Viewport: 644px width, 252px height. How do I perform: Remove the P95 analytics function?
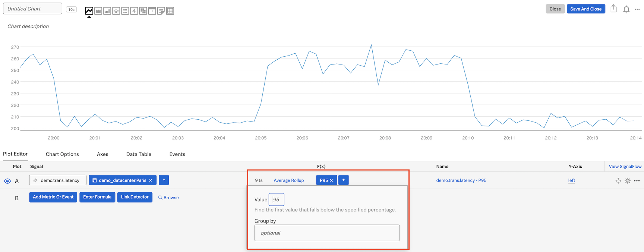(x=331, y=180)
